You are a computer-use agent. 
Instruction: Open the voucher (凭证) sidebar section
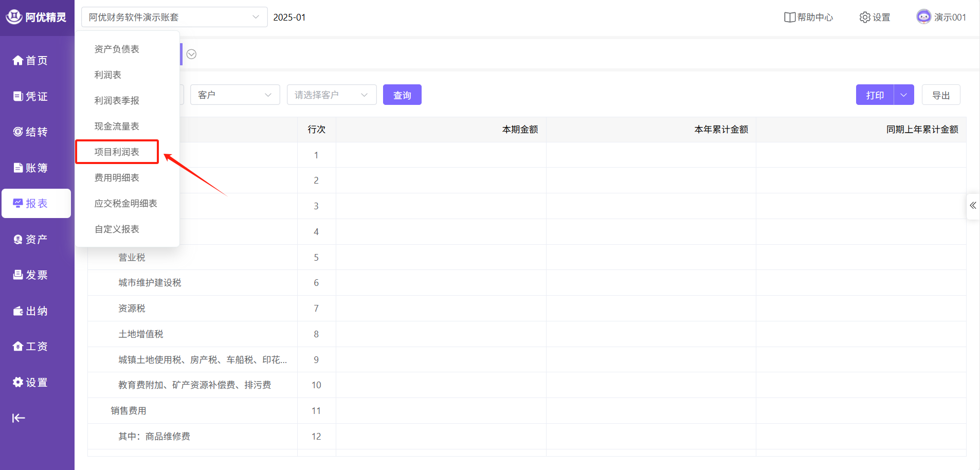coord(30,96)
